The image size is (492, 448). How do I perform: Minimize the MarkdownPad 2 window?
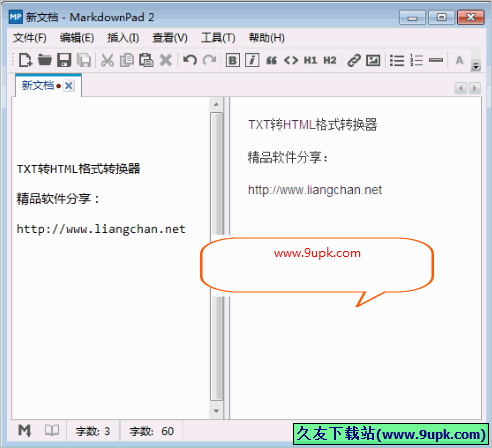412,17
